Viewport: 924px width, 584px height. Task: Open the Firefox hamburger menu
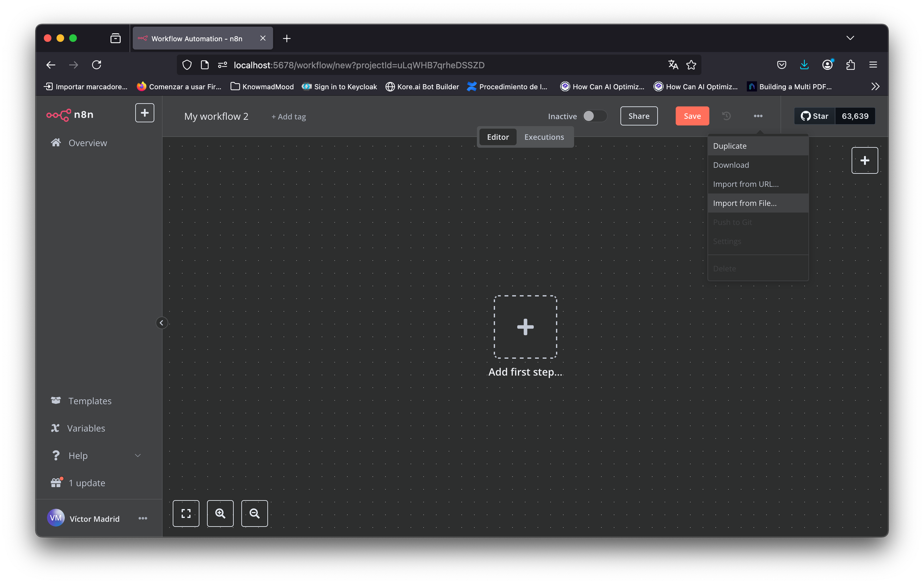[x=873, y=65]
